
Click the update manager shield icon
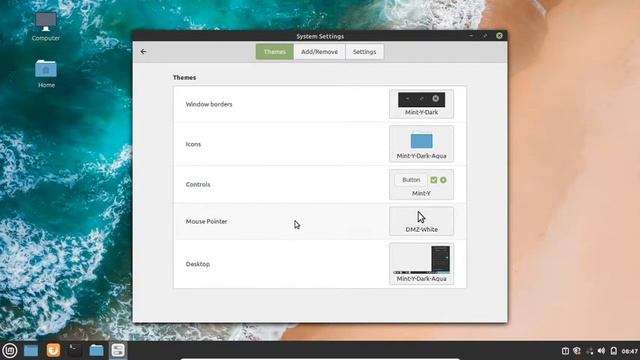(x=577, y=351)
